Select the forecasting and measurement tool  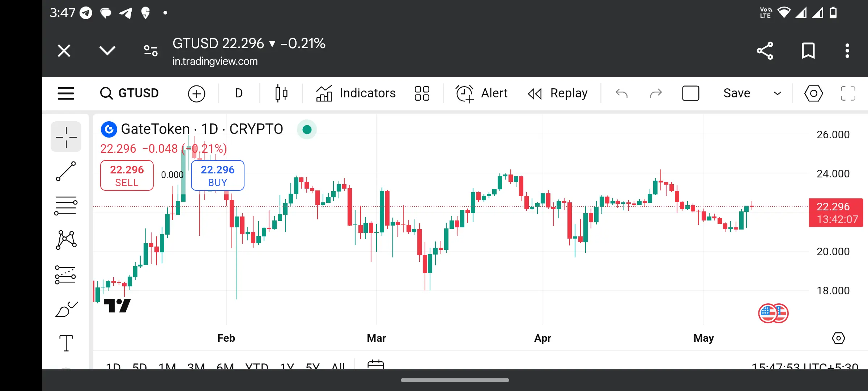tap(66, 274)
